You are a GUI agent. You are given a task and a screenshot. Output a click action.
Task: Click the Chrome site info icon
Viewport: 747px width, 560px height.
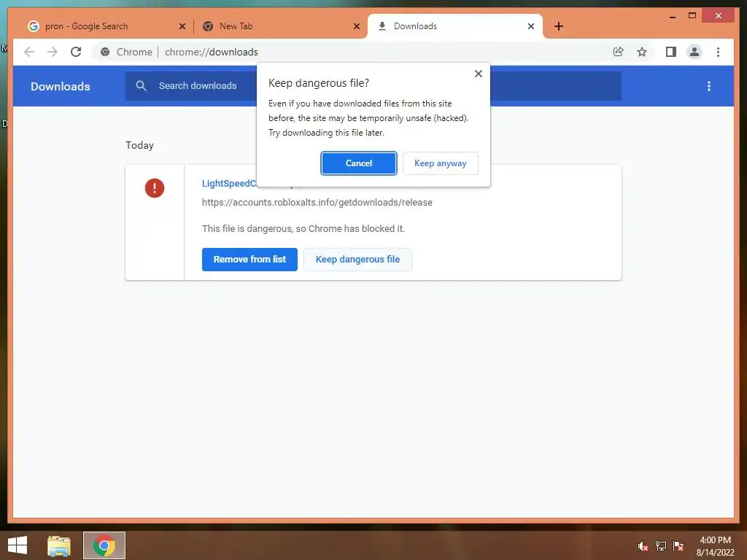105,52
